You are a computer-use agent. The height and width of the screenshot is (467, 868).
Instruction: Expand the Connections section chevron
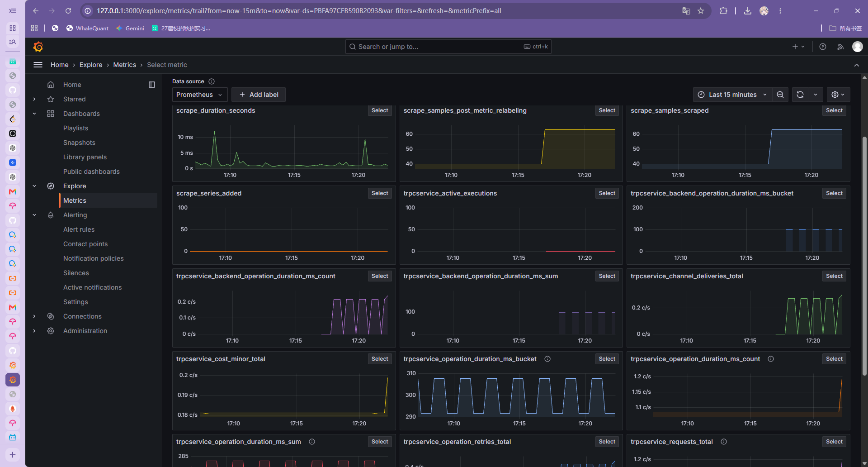pos(34,316)
